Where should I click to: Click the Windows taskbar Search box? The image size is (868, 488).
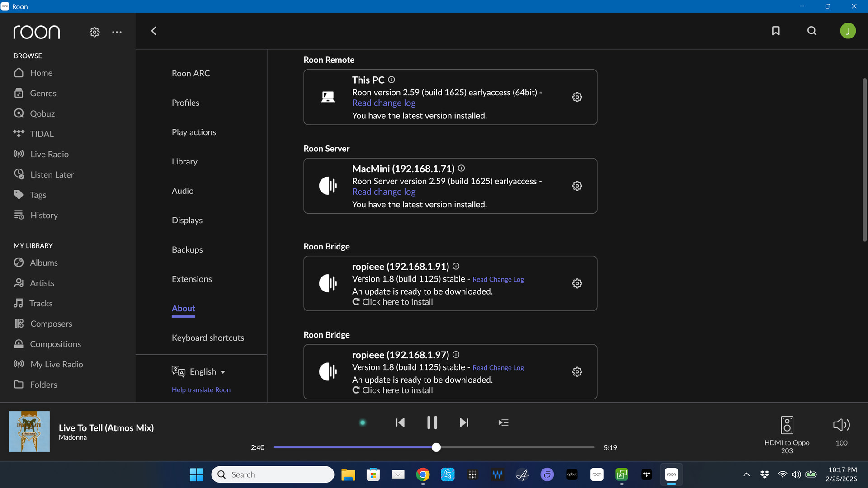[x=273, y=474]
